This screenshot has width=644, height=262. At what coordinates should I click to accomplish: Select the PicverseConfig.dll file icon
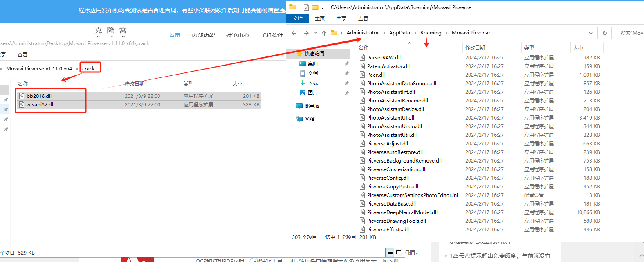[362, 178]
